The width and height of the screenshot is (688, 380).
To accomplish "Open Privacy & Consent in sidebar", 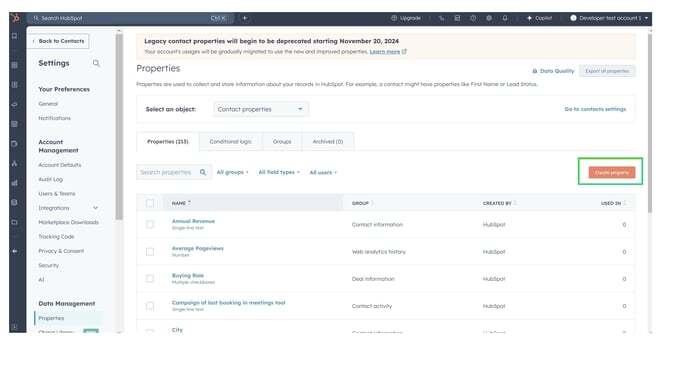I will tap(61, 251).
